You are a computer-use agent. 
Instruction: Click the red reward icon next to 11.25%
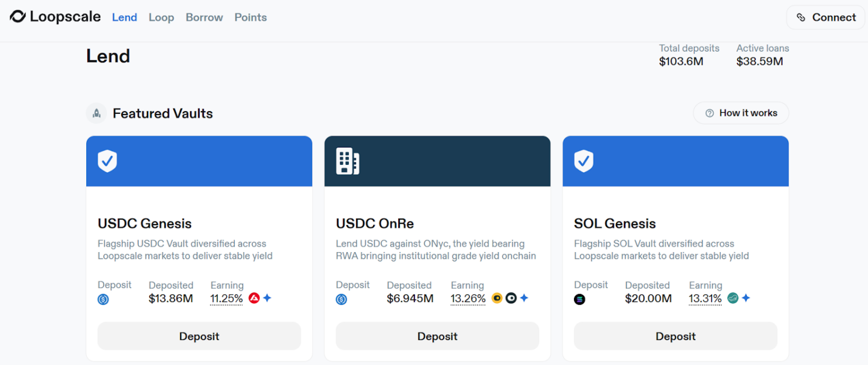[254, 298]
